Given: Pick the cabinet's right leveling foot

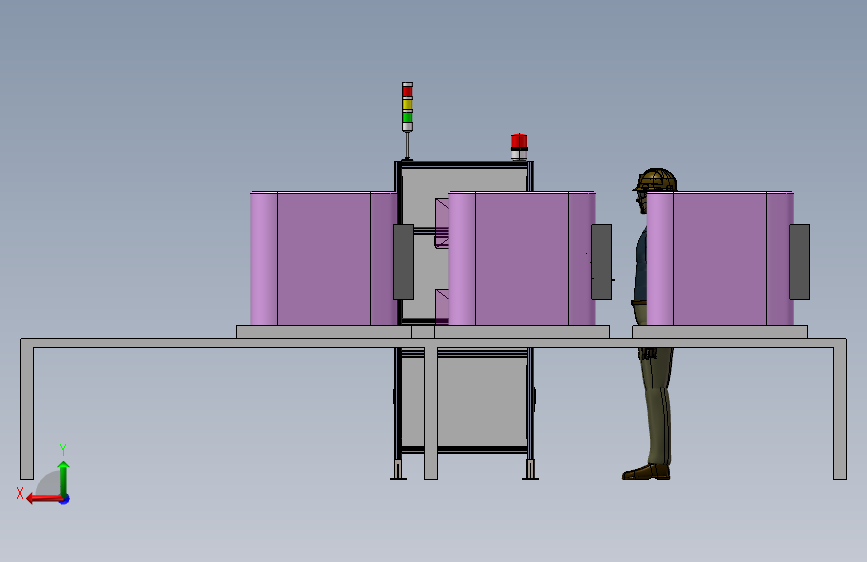Looking at the screenshot, I should (530, 470).
